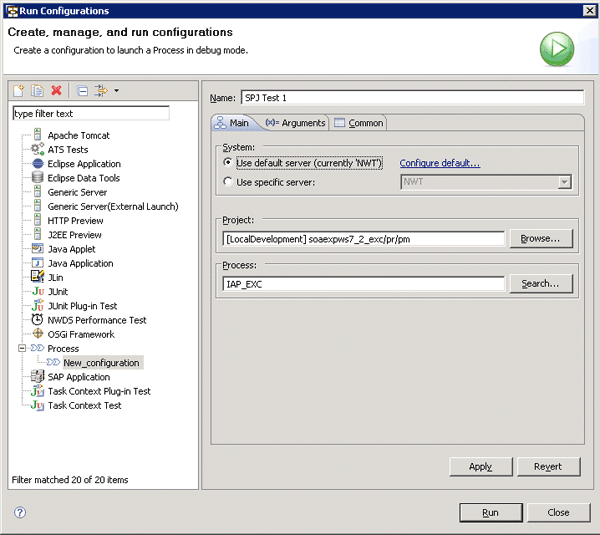Click the New launch configuration icon
This screenshot has height=535, width=600.
pyautogui.click(x=19, y=91)
